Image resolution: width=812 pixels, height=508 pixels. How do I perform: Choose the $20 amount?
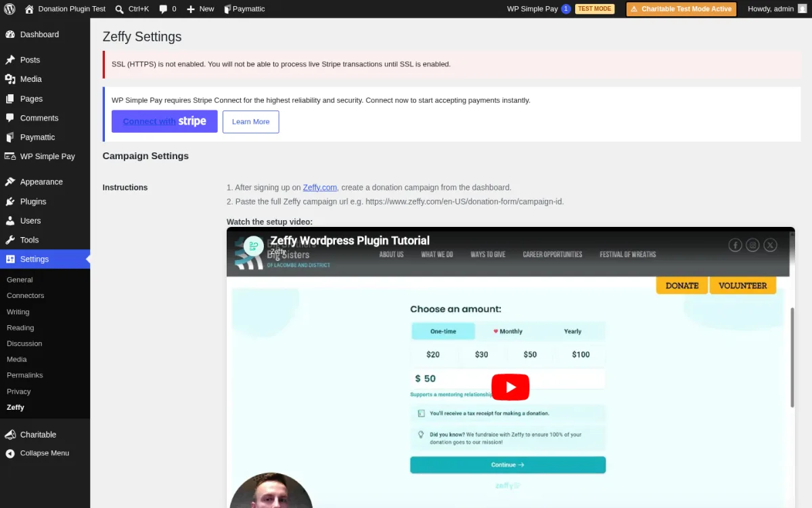(x=433, y=354)
